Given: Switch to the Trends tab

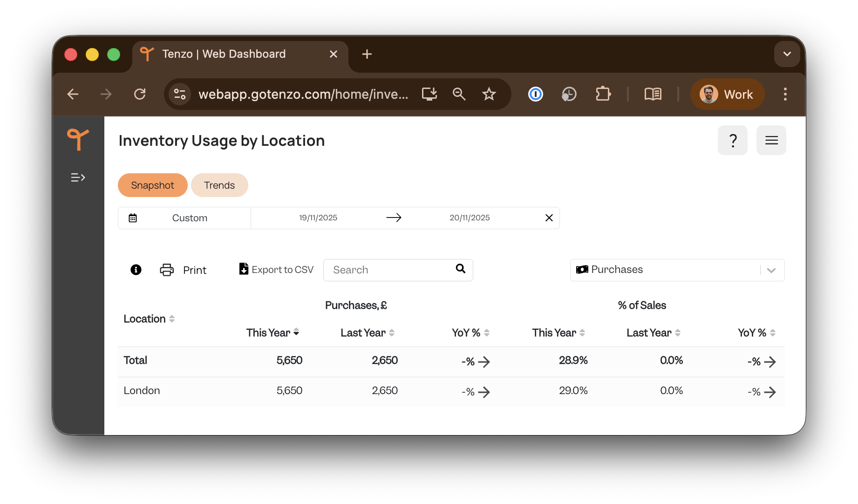Looking at the screenshot, I should (x=219, y=185).
